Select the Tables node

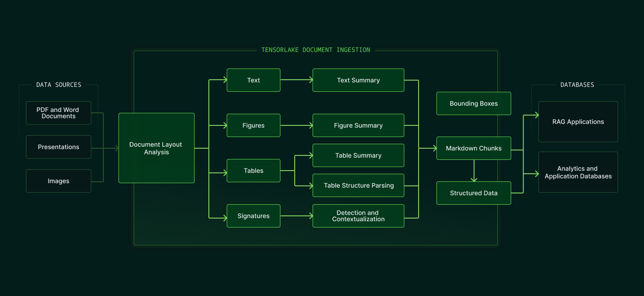253,171
